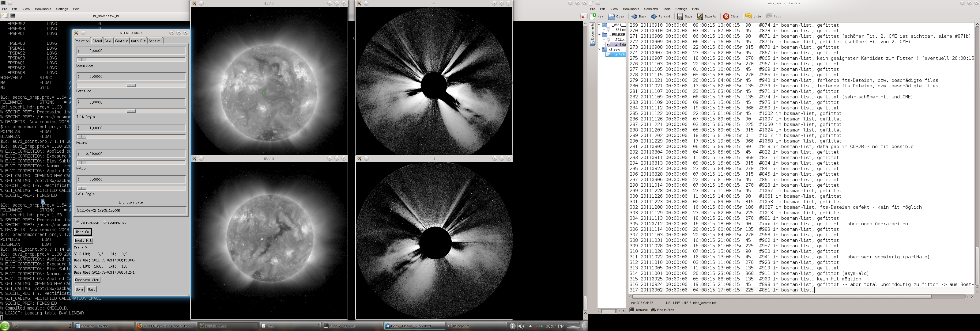Switch to the Simu tab
The width and height of the screenshot is (980, 331).
(x=108, y=41)
